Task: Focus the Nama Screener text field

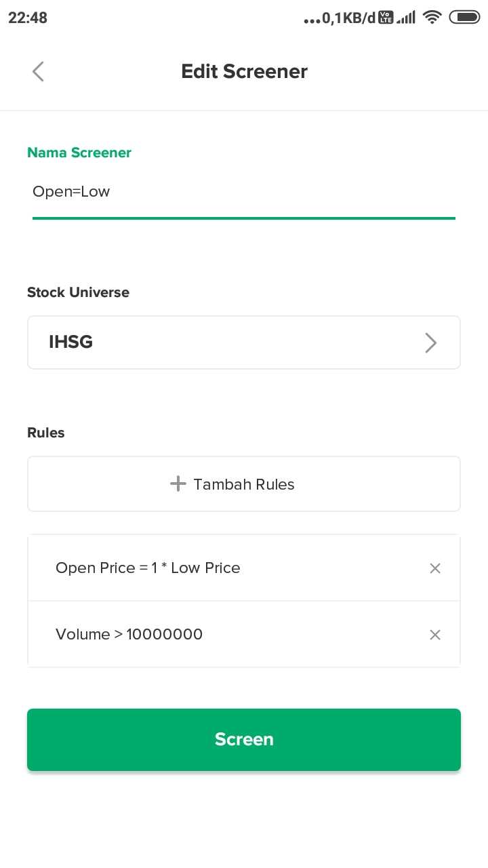Action: coord(244,192)
